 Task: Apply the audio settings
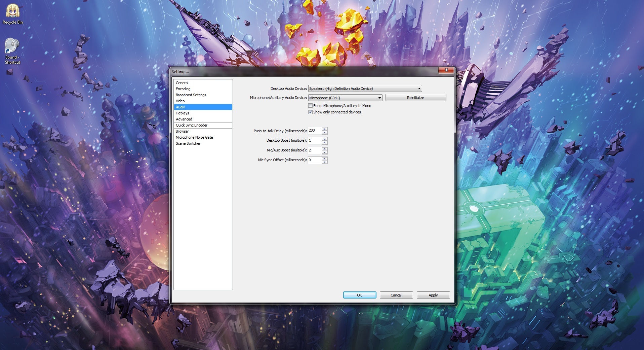tap(433, 295)
